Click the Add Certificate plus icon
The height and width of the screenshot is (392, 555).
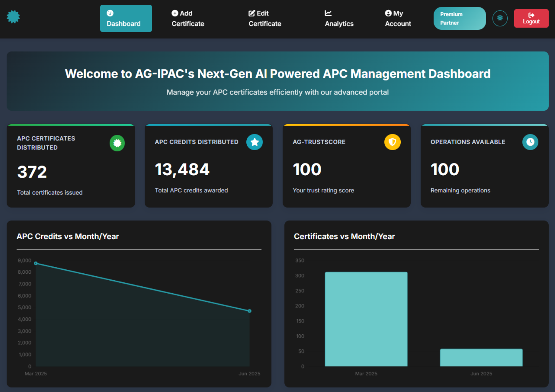click(x=174, y=13)
